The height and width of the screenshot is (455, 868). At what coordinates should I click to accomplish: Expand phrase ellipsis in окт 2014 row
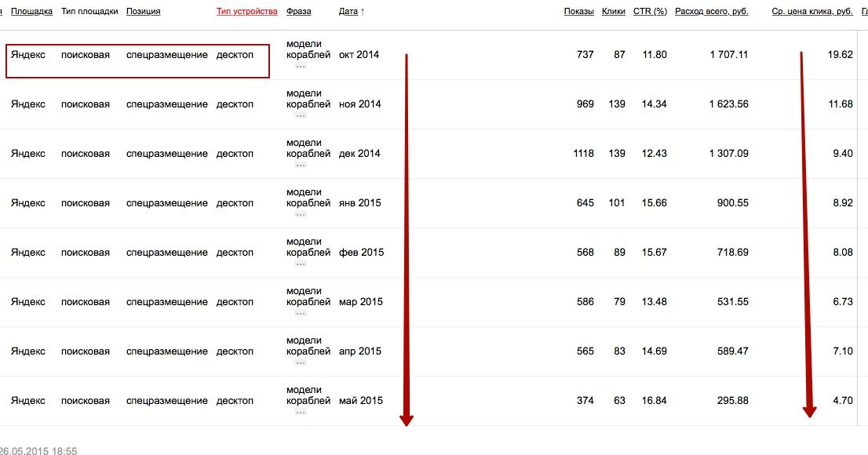point(300,67)
